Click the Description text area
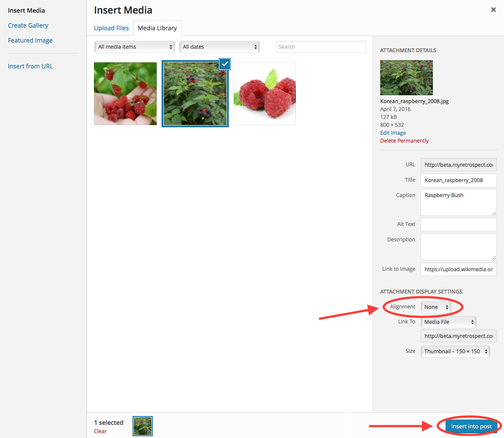The image size is (504, 438). coord(459,247)
